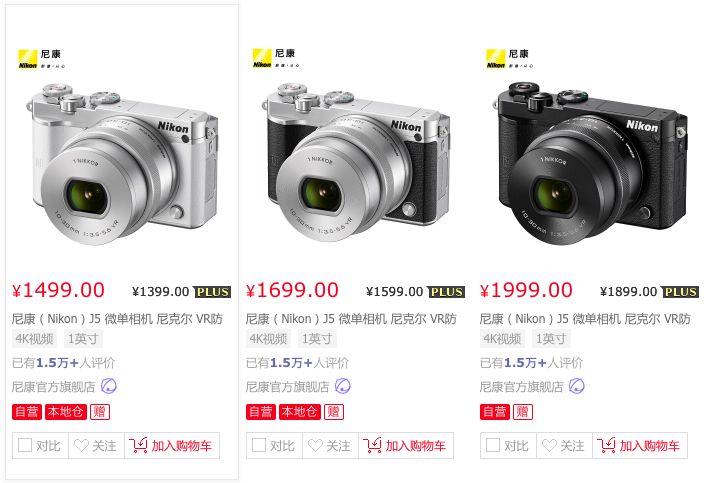The width and height of the screenshot is (709, 483).
Task: Add the ¥1699 silver-black camera to cart
Action: [x=406, y=445]
